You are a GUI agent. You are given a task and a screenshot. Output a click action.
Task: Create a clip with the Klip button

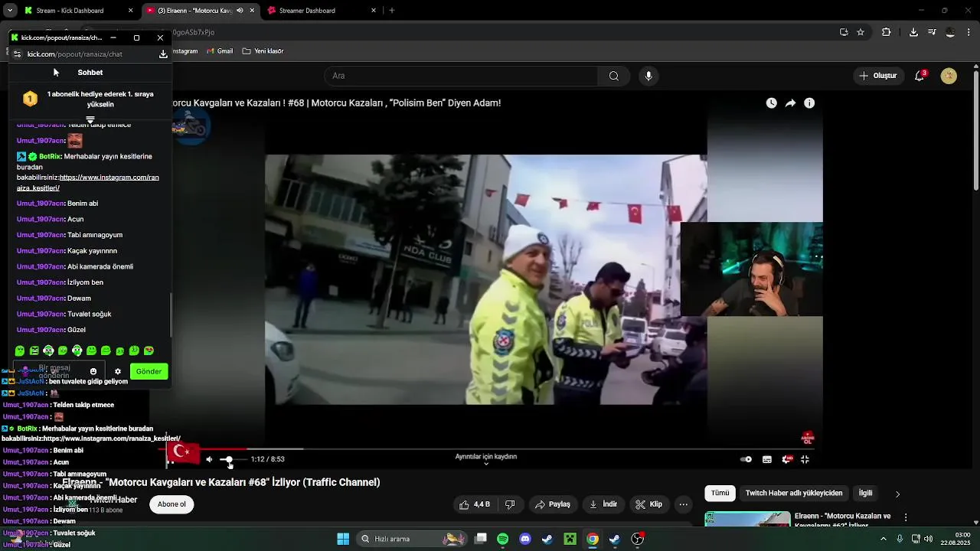(648, 504)
